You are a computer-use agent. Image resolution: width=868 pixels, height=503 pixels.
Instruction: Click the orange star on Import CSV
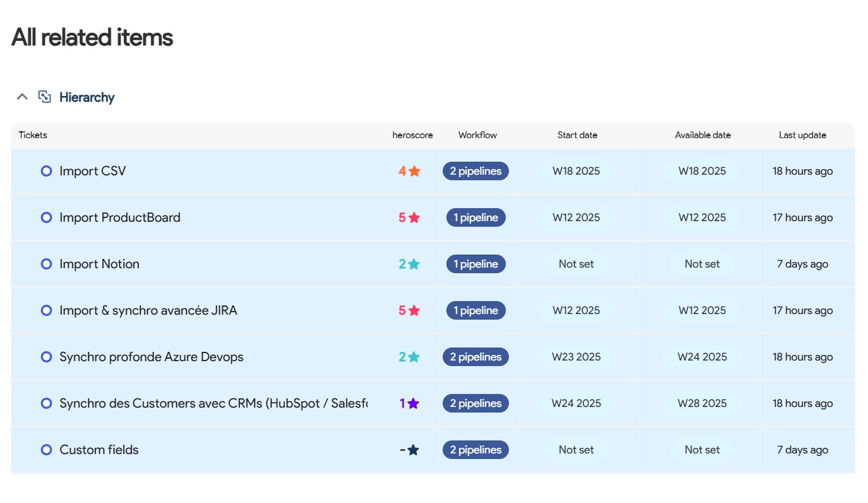(414, 171)
